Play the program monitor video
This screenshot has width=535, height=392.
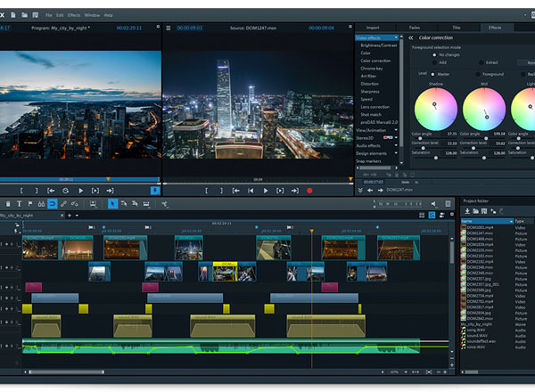[x=80, y=191]
